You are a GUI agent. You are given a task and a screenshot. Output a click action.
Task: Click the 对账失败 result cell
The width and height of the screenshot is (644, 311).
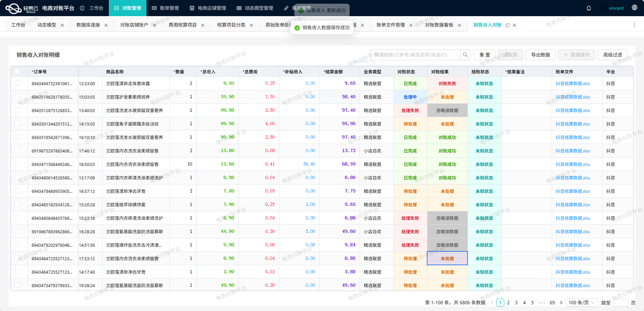point(447,84)
